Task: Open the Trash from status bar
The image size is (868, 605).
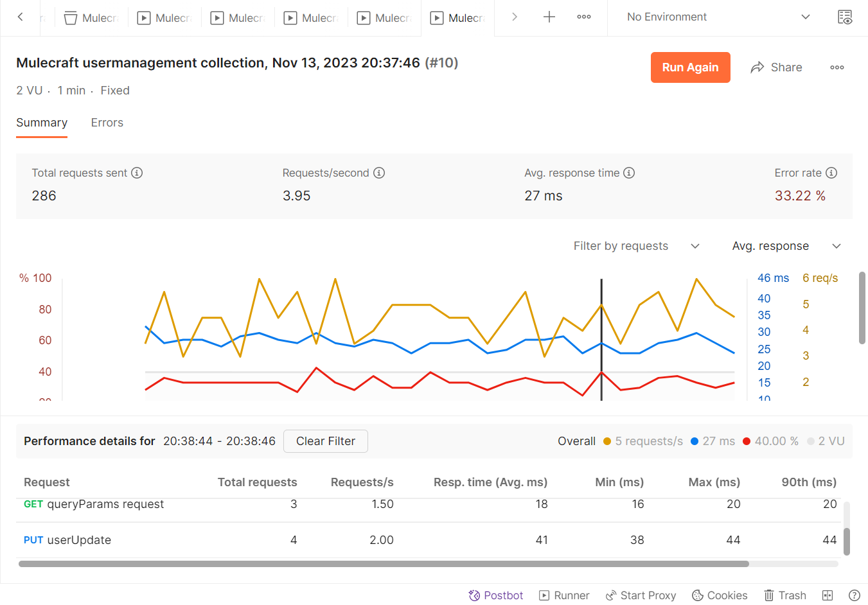Action: point(784,595)
